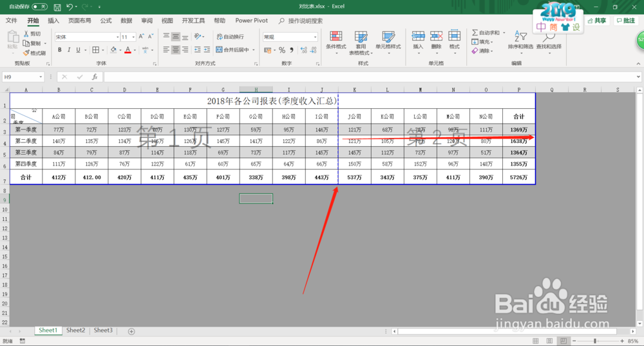
Task: Open the File (文件) menu
Action: 12,21
